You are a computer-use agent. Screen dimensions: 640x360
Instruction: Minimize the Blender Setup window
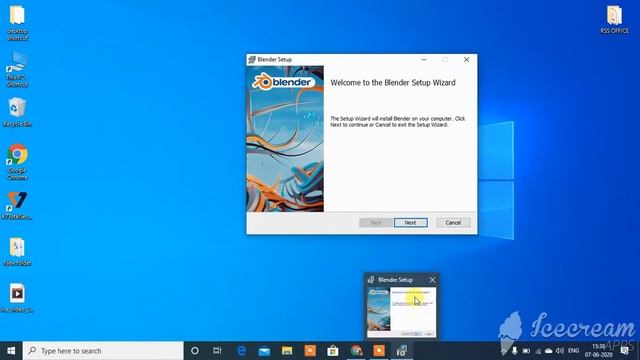point(424,60)
